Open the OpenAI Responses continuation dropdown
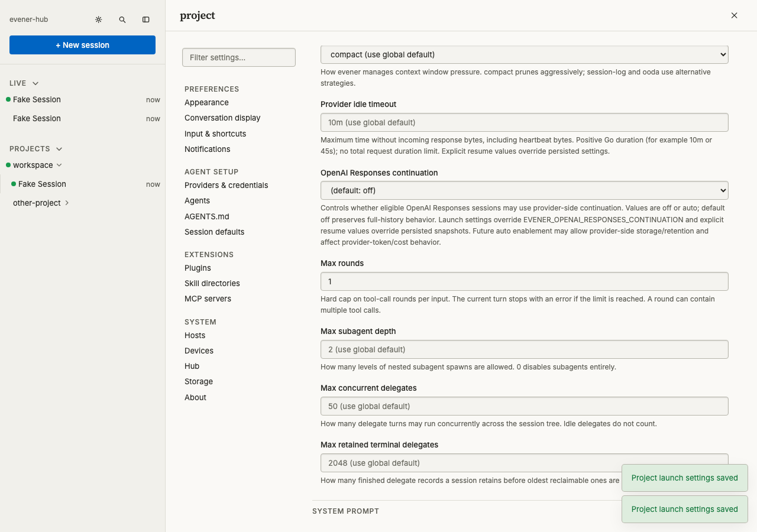The image size is (757, 532). coord(524,190)
